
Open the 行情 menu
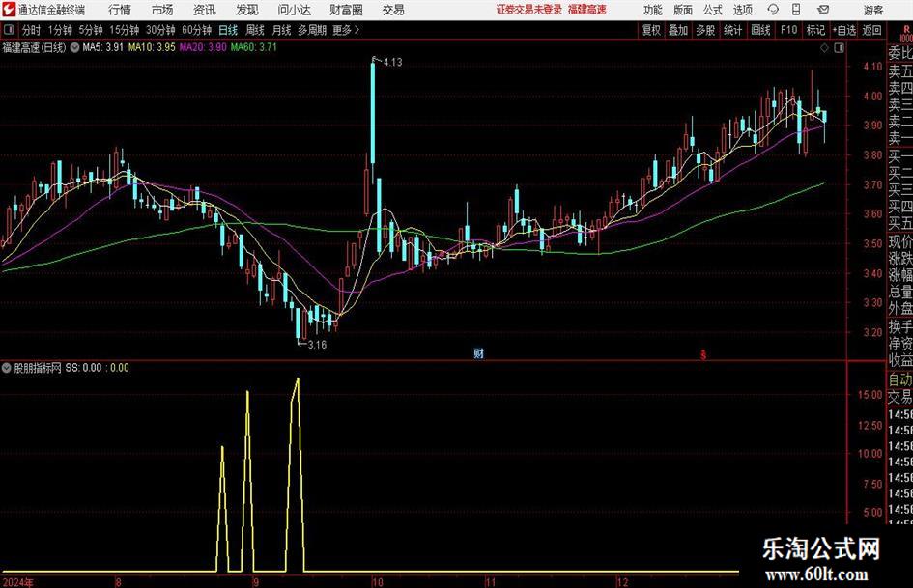coord(120,10)
